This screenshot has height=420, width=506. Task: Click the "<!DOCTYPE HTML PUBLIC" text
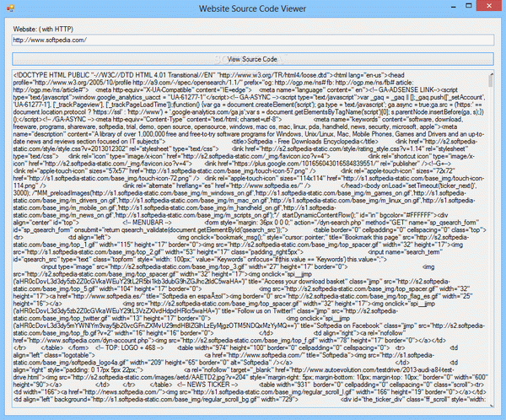pyautogui.click(x=51, y=75)
